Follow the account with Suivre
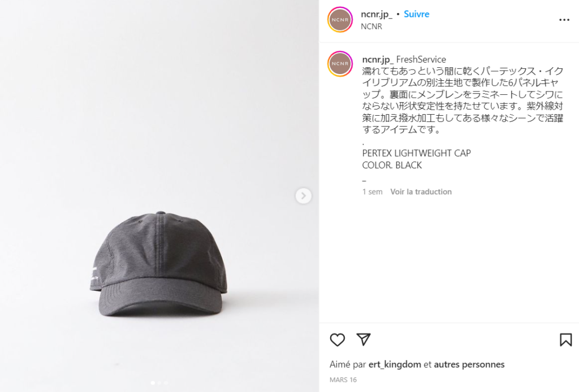The width and height of the screenshot is (579, 392). pos(417,14)
